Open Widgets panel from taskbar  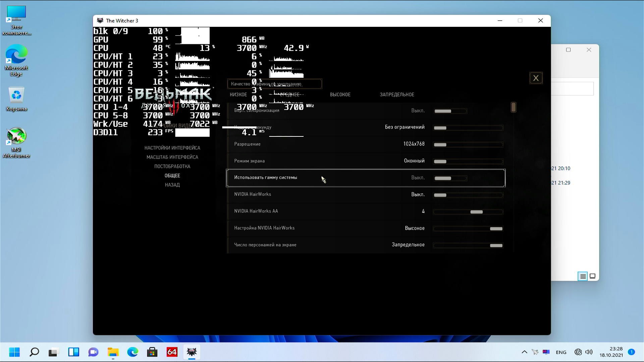click(x=73, y=352)
